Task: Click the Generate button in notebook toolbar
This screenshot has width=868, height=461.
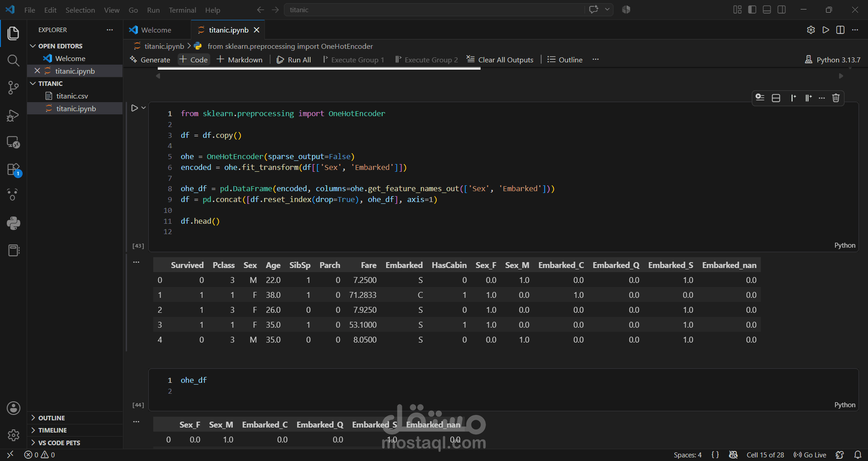Action: [150, 60]
